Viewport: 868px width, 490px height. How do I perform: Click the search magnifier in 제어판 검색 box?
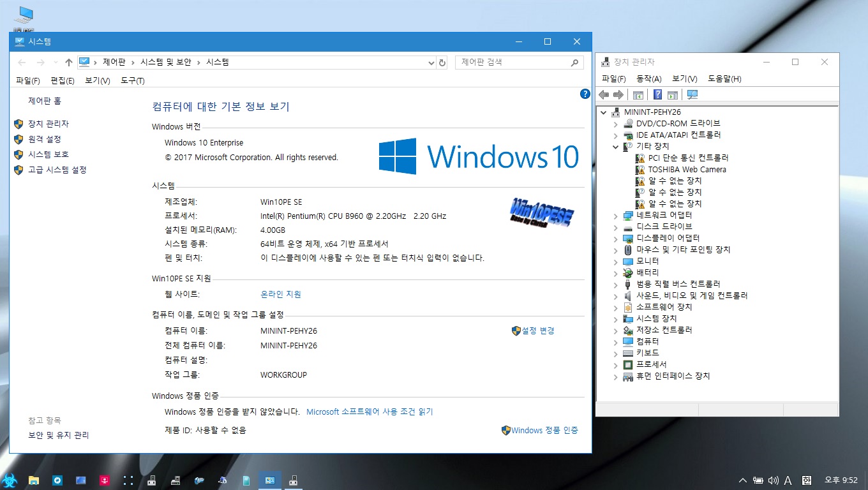(574, 63)
